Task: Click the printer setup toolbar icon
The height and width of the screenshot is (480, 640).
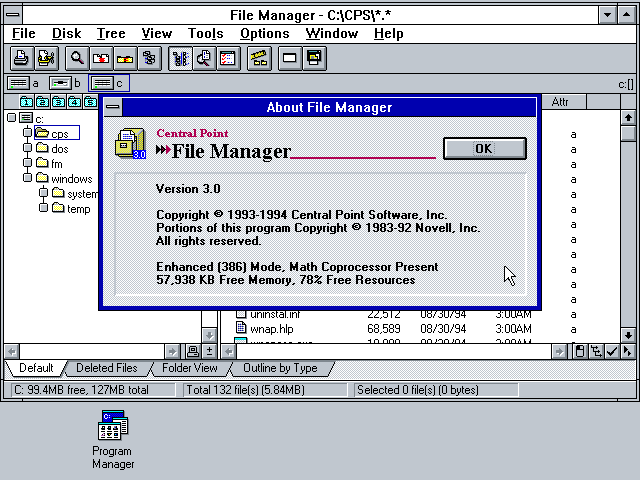Action: pyautogui.click(x=46, y=58)
